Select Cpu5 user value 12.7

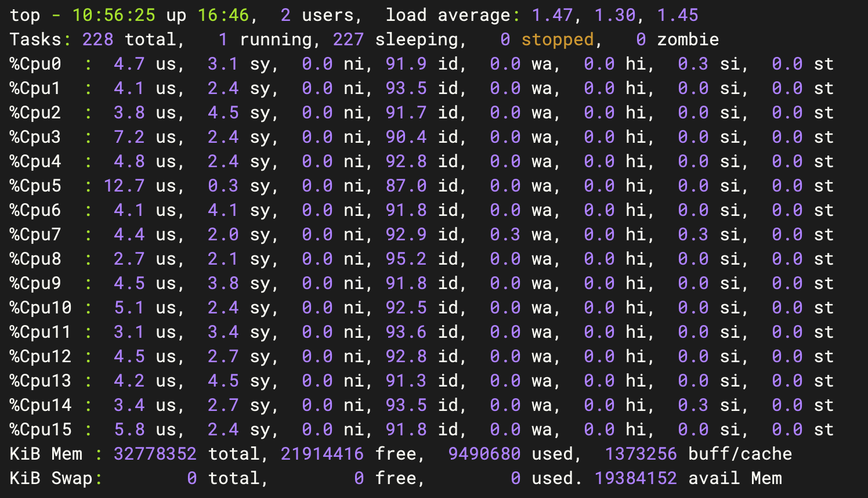[124, 186]
